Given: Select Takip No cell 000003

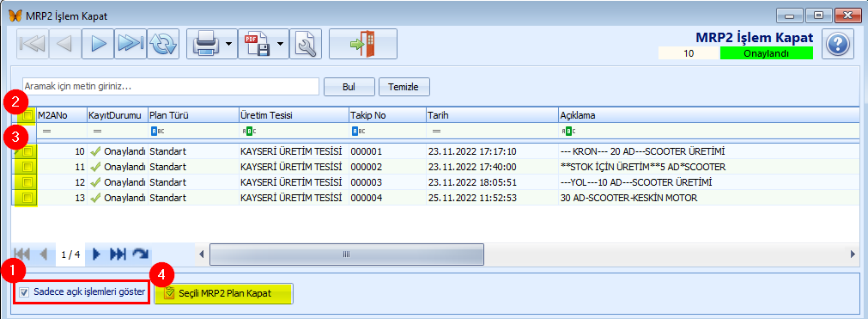Looking at the screenshot, I should (387, 182).
